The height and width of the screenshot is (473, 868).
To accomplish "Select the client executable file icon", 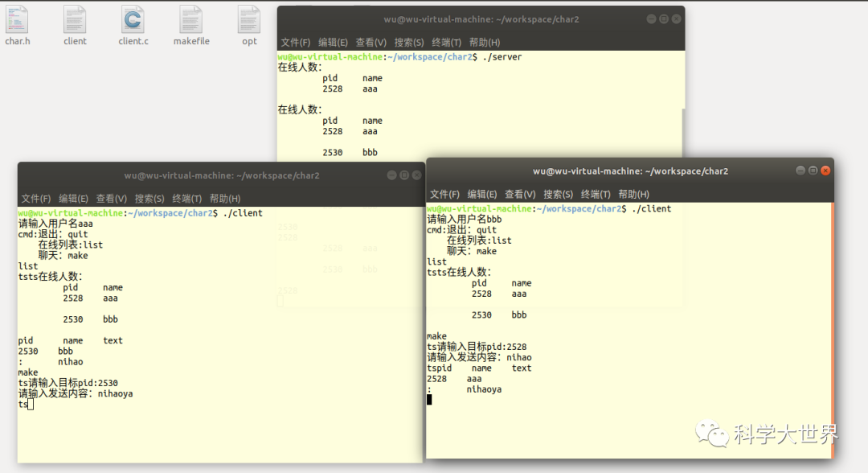I will click(75, 20).
